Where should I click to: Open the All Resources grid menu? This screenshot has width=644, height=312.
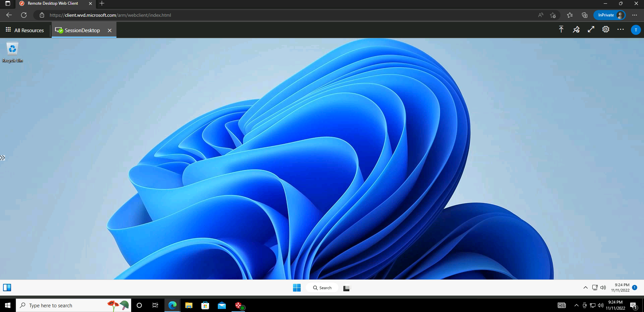[x=25, y=30]
